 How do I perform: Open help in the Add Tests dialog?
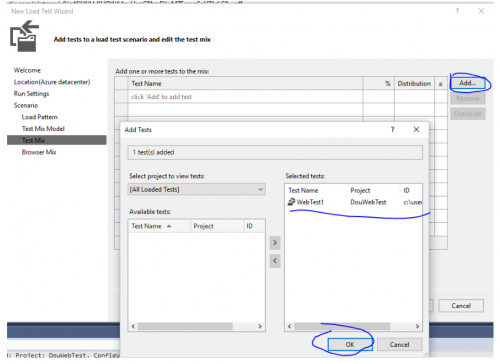pos(392,129)
